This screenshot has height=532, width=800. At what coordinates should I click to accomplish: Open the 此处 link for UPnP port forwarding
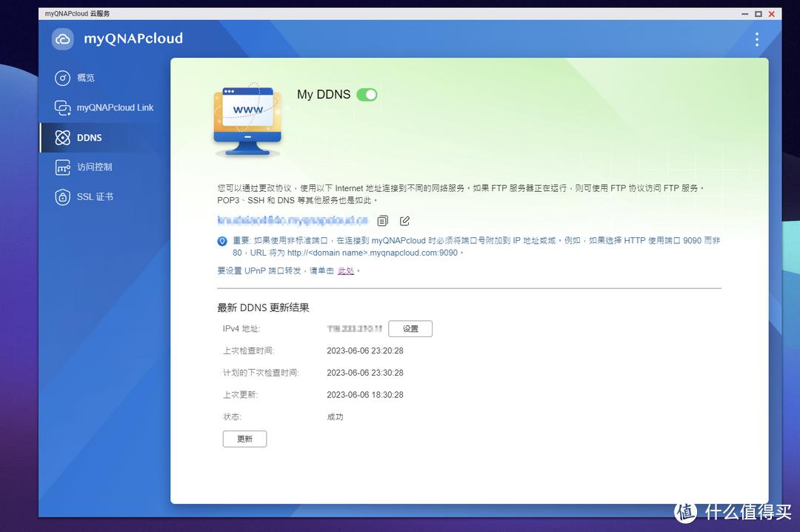click(x=346, y=270)
